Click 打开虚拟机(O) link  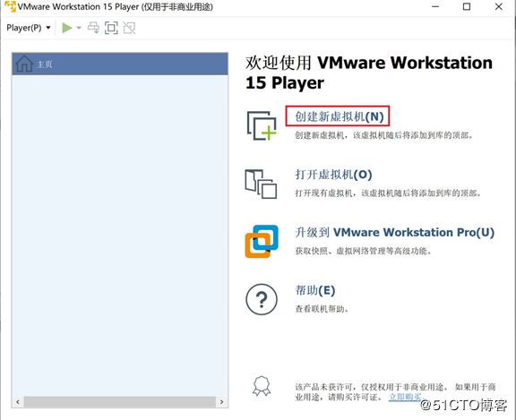333,175
